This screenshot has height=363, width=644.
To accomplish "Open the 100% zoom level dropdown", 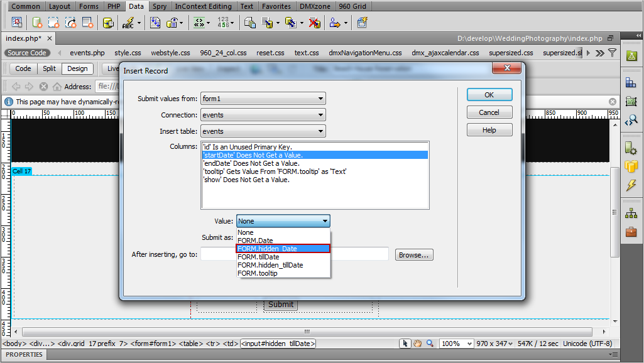I will (456, 344).
